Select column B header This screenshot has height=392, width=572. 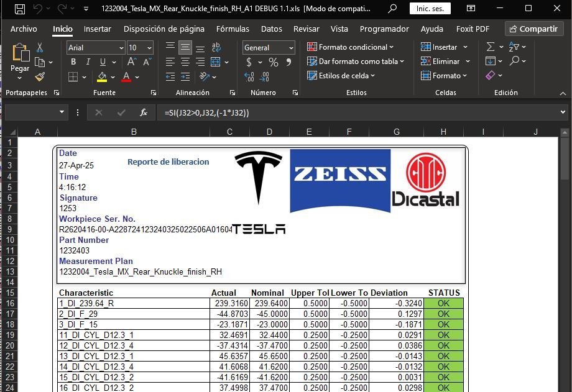click(134, 132)
